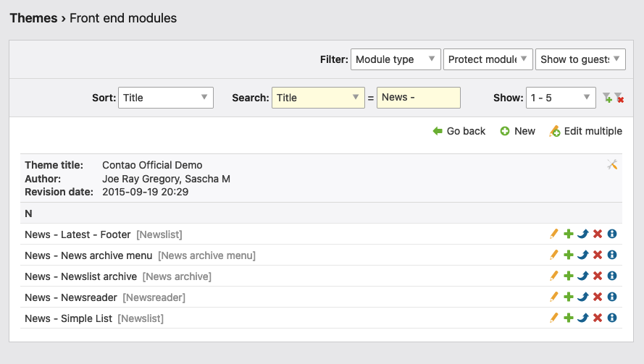Delete the News - Newsreader module
644x364 pixels.
[598, 297]
